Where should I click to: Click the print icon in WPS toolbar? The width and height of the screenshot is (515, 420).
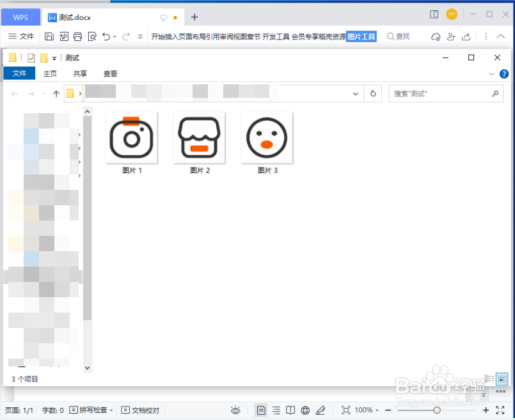(78, 36)
